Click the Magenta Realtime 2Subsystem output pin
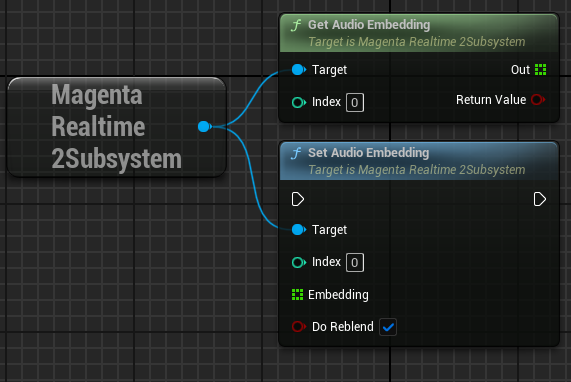Viewport: 571px width, 382px height. tap(205, 126)
